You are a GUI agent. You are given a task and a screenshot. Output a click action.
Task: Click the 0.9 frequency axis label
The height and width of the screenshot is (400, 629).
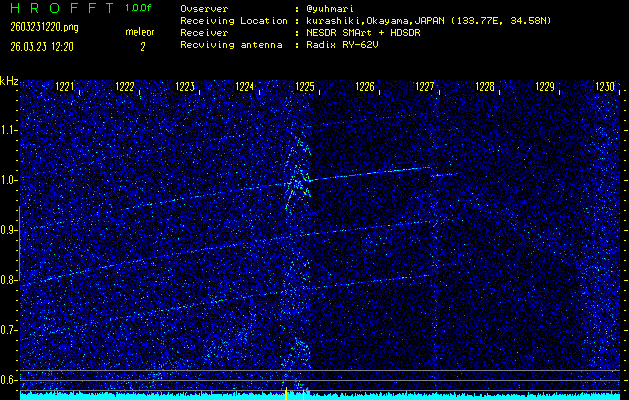click(x=7, y=230)
